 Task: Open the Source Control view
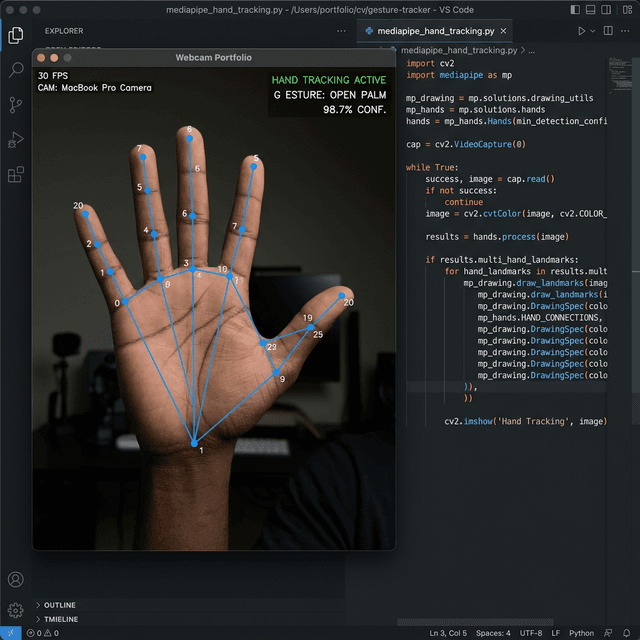pyautogui.click(x=16, y=105)
